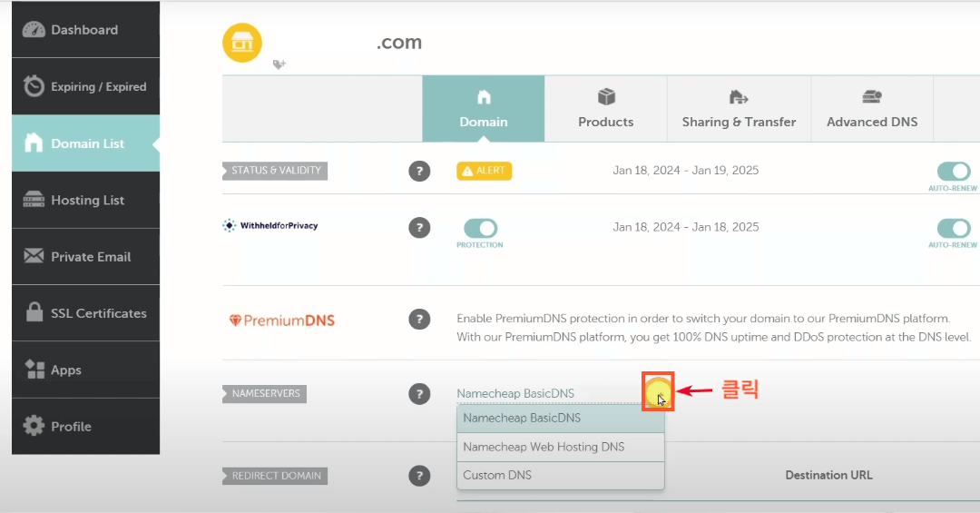Switch to the Domain tab
The image size is (980, 513).
click(483, 108)
